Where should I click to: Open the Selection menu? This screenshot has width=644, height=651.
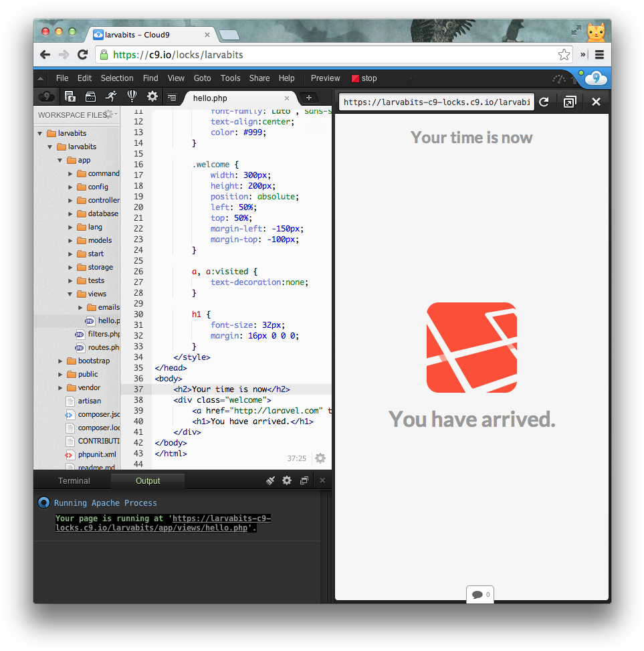(x=117, y=78)
